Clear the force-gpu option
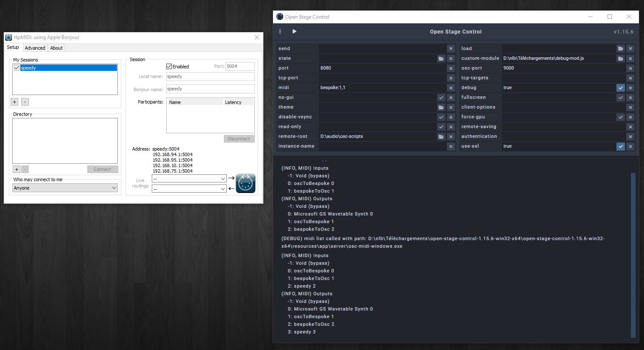Image resolution: width=644 pixels, height=350 pixels. 630,117
